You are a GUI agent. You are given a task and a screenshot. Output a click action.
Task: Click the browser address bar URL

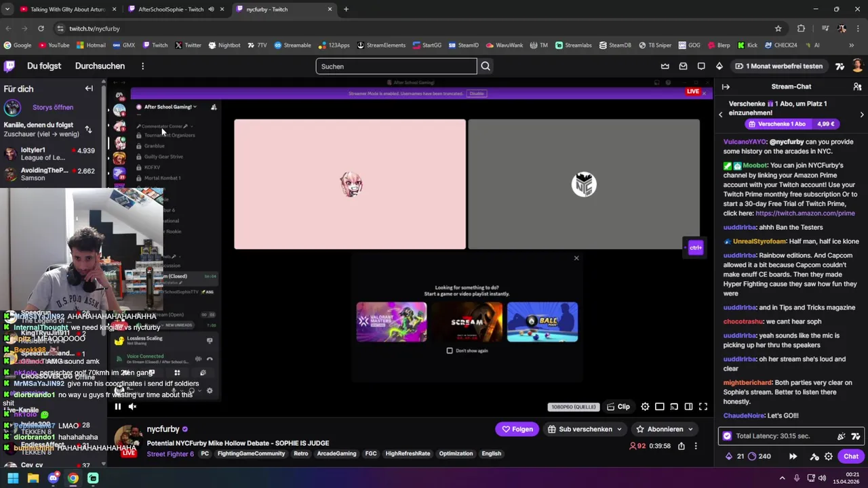94,28
